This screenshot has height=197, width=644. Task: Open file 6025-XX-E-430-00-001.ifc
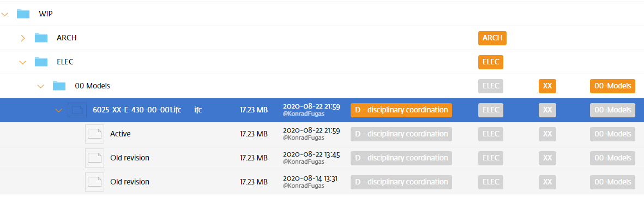point(137,110)
